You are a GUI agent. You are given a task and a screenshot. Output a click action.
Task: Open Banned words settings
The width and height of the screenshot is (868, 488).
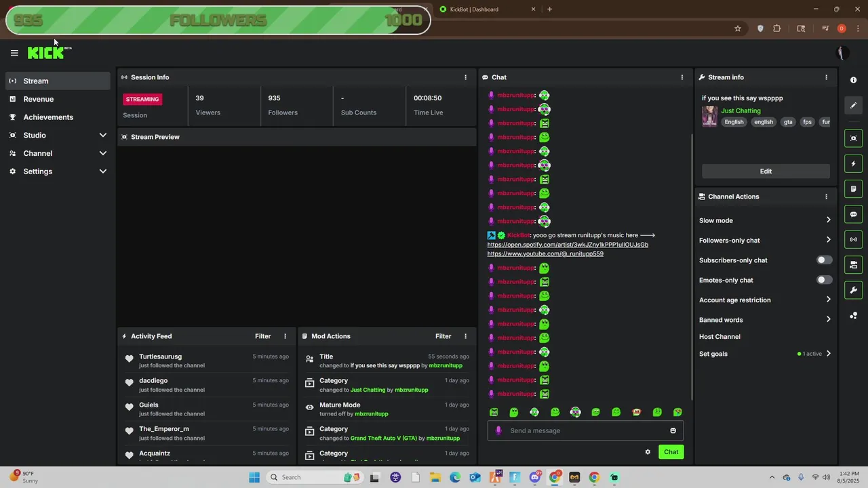pyautogui.click(x=765, y=320)
